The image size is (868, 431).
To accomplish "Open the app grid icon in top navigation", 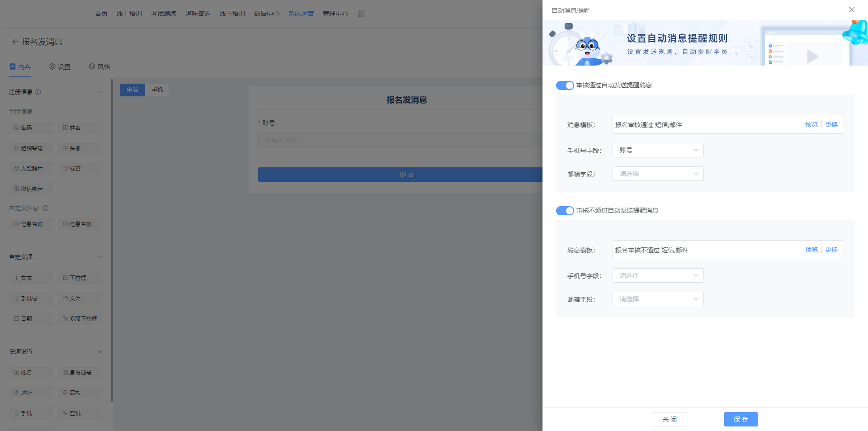I will tap(361, 14).
